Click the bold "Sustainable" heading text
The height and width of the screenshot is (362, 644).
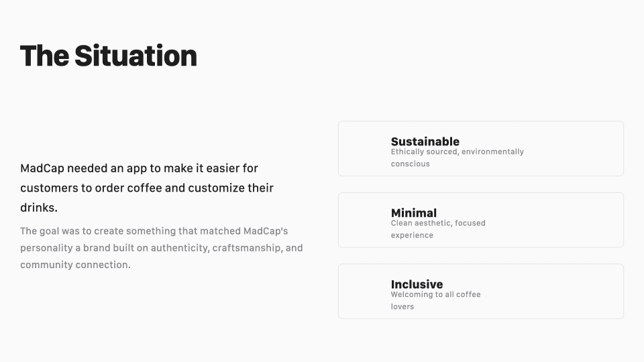[425, 141]
